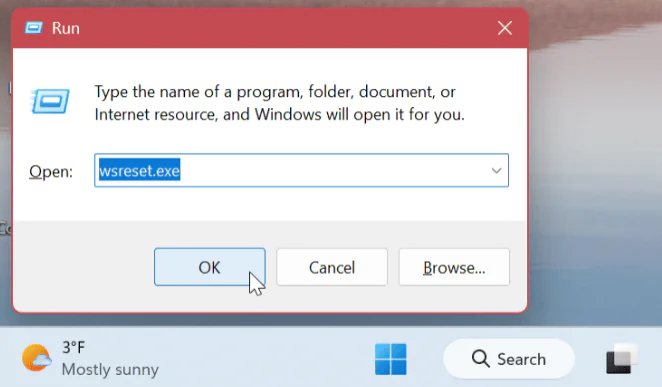662x387 pixels.
Task: Click the "Type the name of a program" description
Action: [x=279, y=103]
